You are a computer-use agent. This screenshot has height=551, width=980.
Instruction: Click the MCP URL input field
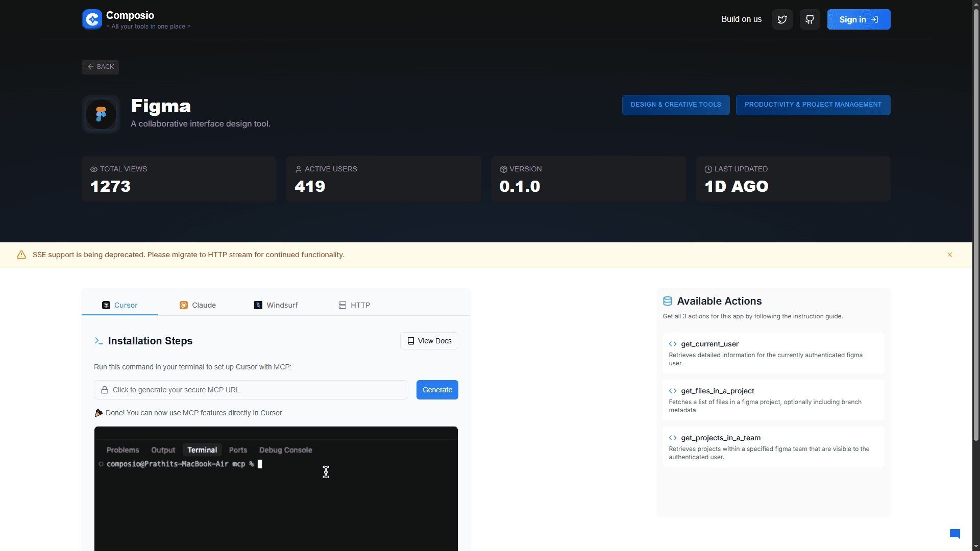[x=250, y=390]
